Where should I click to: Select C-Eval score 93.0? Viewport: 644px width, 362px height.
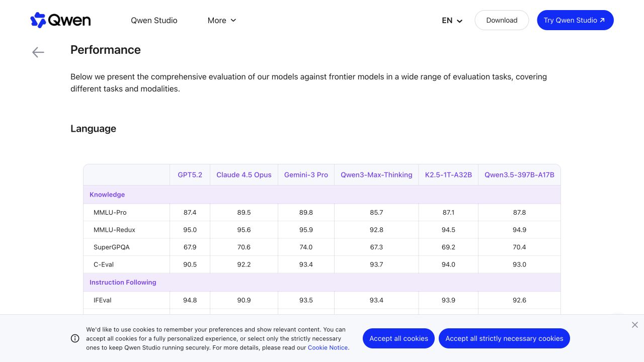point(519,264)
